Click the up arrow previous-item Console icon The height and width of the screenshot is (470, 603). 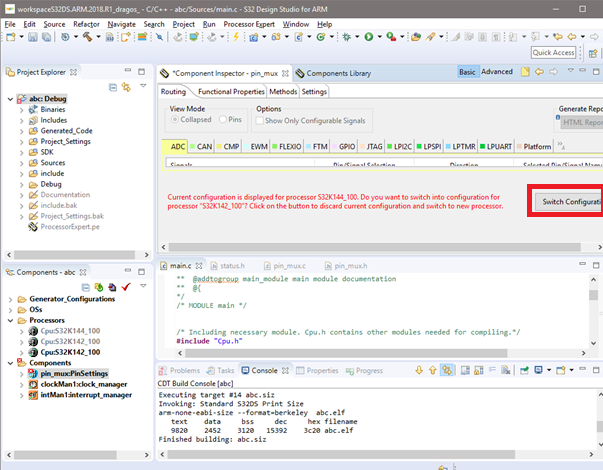pyautogui.click(x=433, y=370)
